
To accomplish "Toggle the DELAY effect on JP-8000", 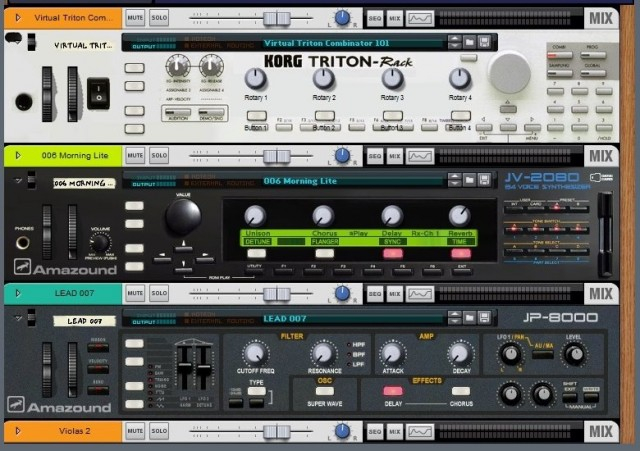I will point(393,391).
